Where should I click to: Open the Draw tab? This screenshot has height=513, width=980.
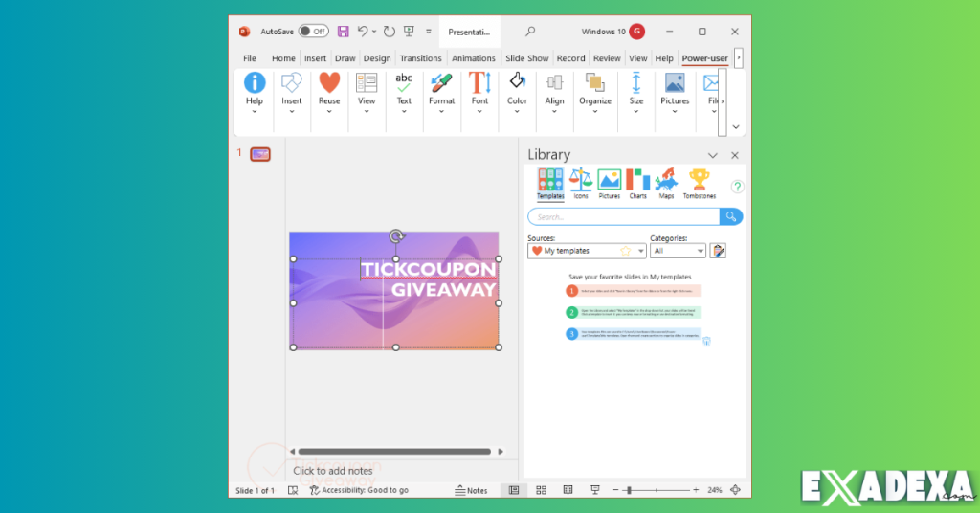pyautogui.click(x=345, y=58)
